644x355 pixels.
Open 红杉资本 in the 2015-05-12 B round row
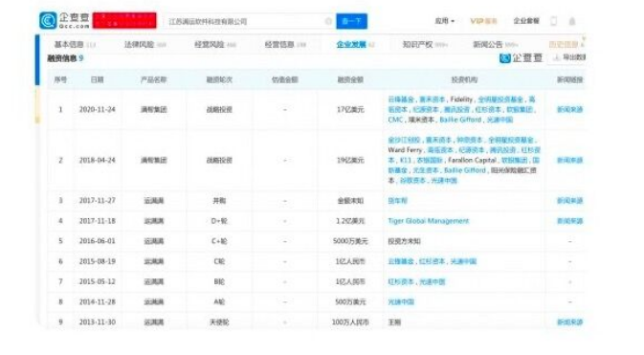point(401,282)
